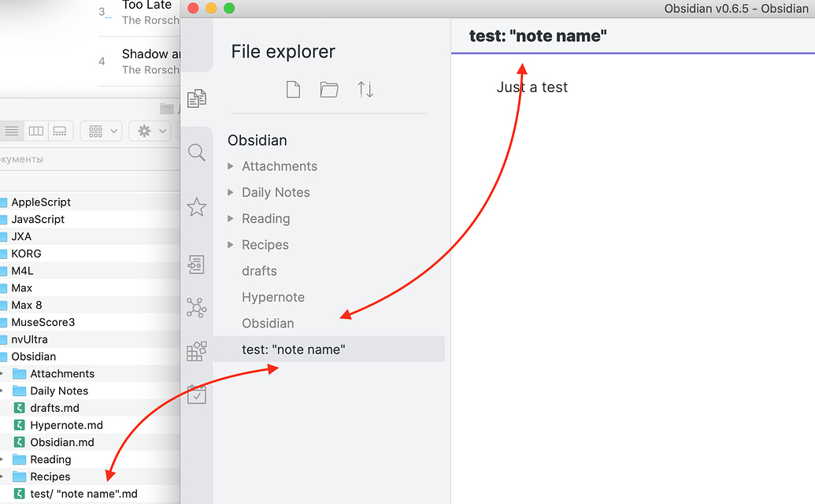
Task: Open the File explorer panel icon
Action: (x=196, y=98)
